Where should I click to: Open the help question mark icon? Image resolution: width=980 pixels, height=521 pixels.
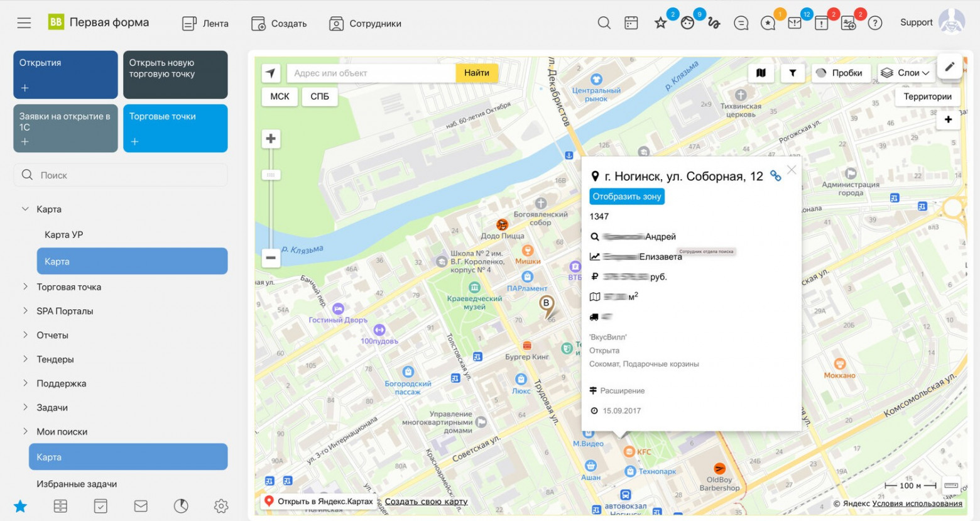[x=875, y=23]
